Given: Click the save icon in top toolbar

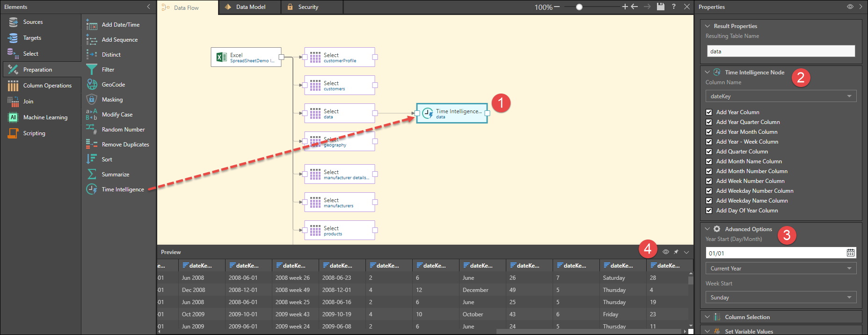Looking at the screenshot, I should (660, 7).
